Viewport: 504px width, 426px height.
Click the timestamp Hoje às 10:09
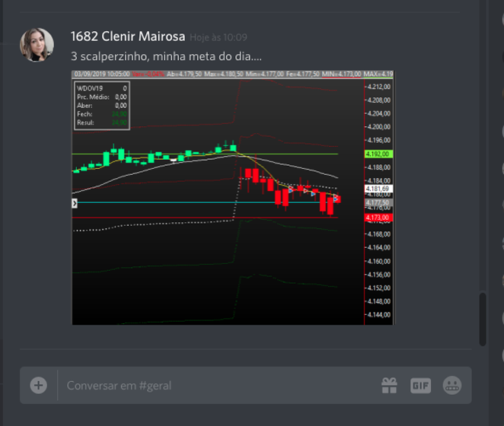(x=219, y=37)
